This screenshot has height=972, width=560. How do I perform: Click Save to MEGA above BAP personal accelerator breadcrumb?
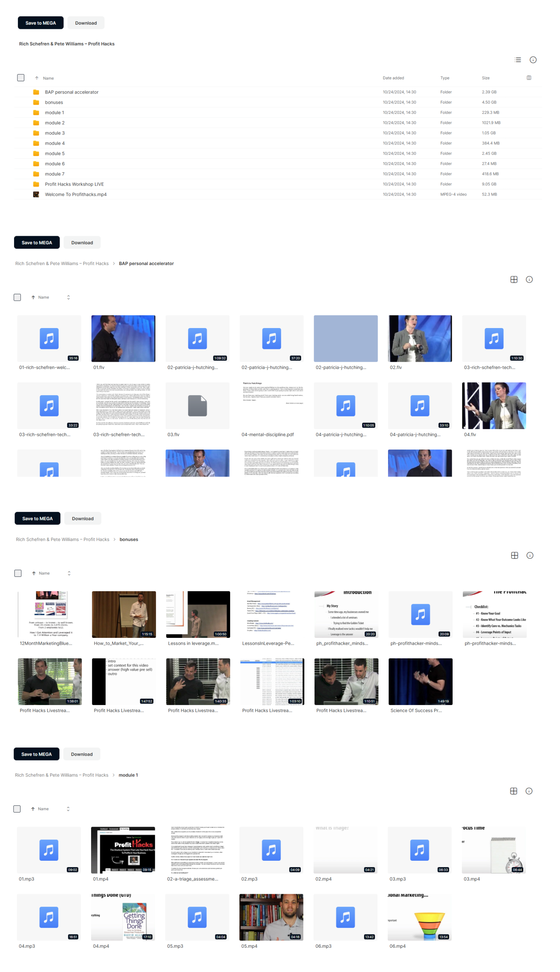[x=37, y=242]
